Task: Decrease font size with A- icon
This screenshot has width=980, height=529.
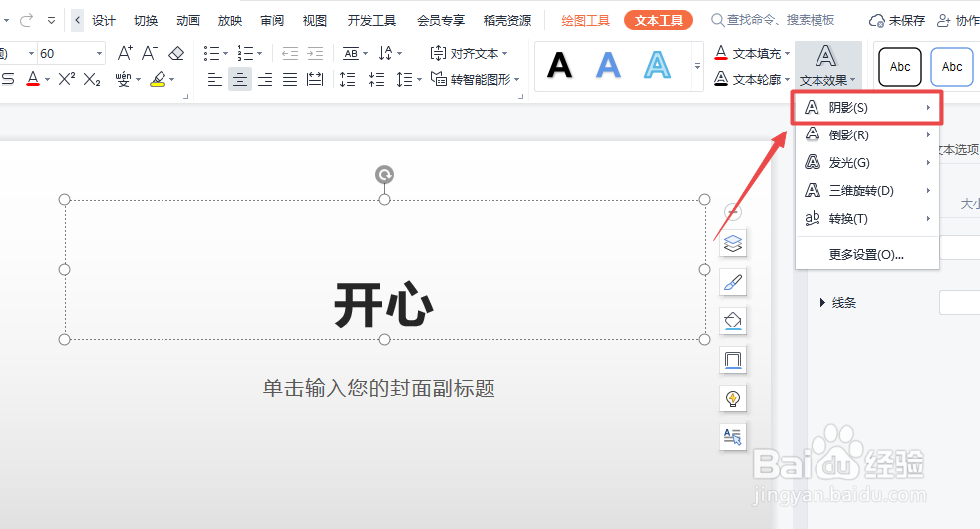Action: pyautogui.click(x=150, y=53)
